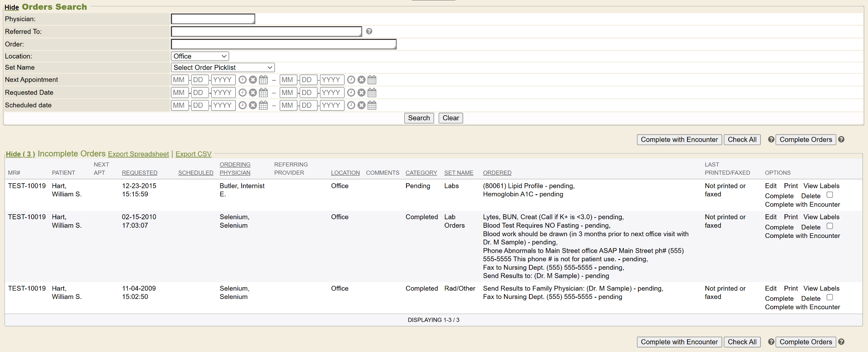Click into the Physician input field
The width and height of the screenshot is (868, 352).
click(213, 19)
